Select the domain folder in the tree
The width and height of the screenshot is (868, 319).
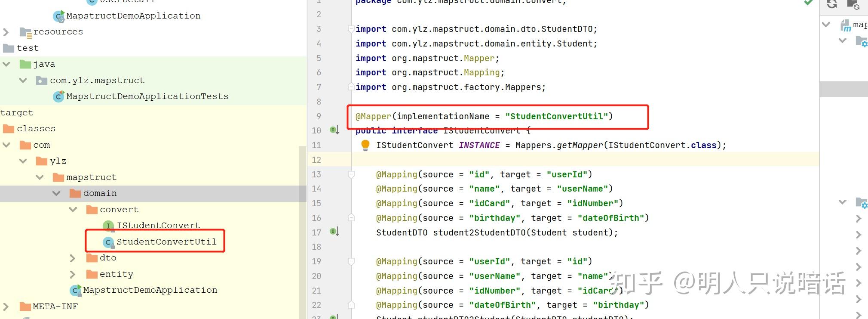[100, 193]
